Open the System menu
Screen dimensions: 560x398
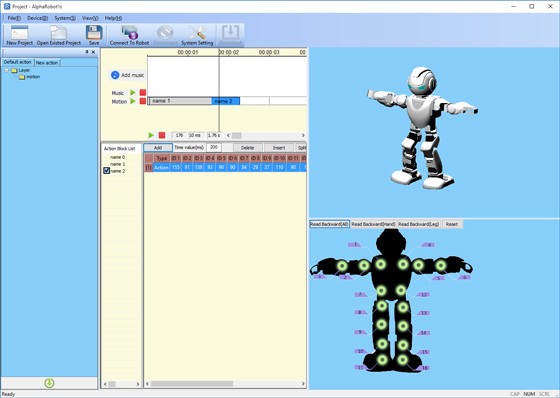(65, 18)
